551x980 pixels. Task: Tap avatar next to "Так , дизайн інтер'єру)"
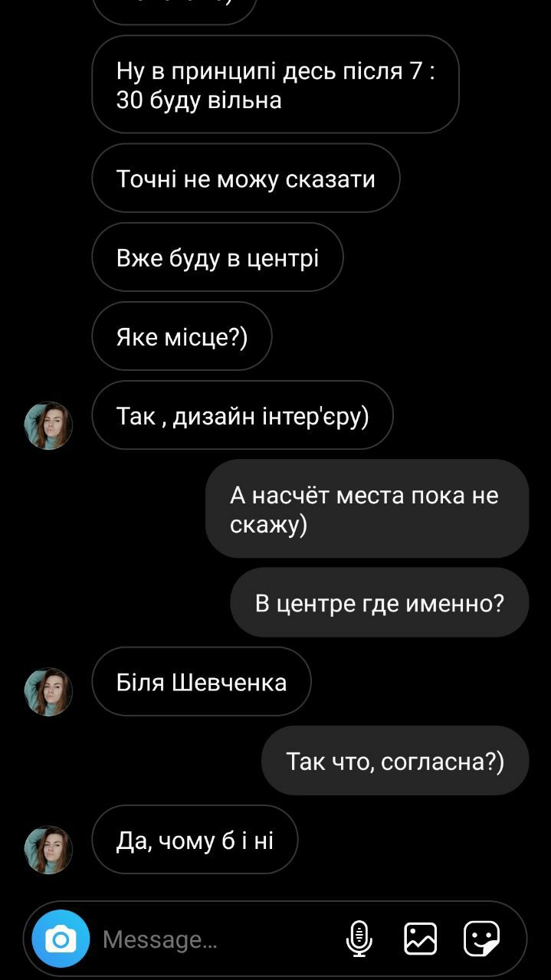[48, 425]
